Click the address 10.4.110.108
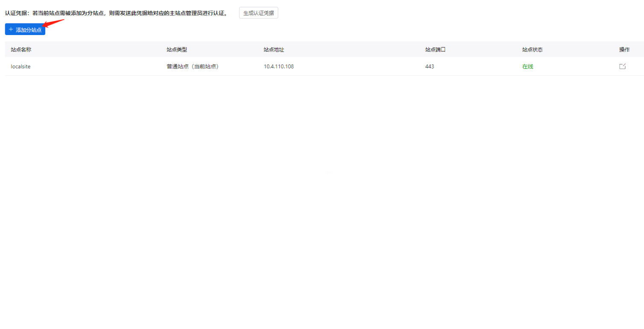This screenshot has width=644, height=329. (278, 66)
